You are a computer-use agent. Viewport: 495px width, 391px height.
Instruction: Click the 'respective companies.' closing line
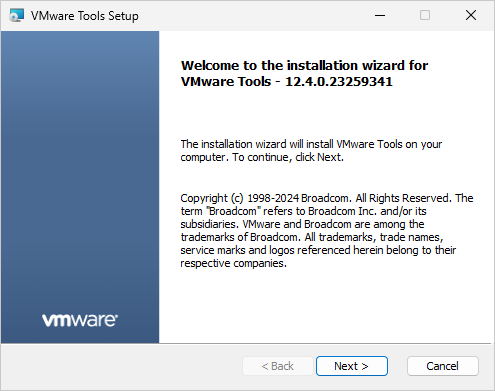coord(234,263)
